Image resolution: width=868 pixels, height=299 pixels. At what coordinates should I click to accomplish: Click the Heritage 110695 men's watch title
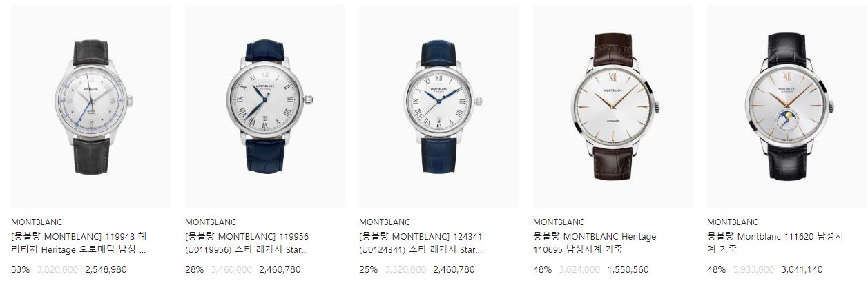pyautogui.click(x=595, y=242)
